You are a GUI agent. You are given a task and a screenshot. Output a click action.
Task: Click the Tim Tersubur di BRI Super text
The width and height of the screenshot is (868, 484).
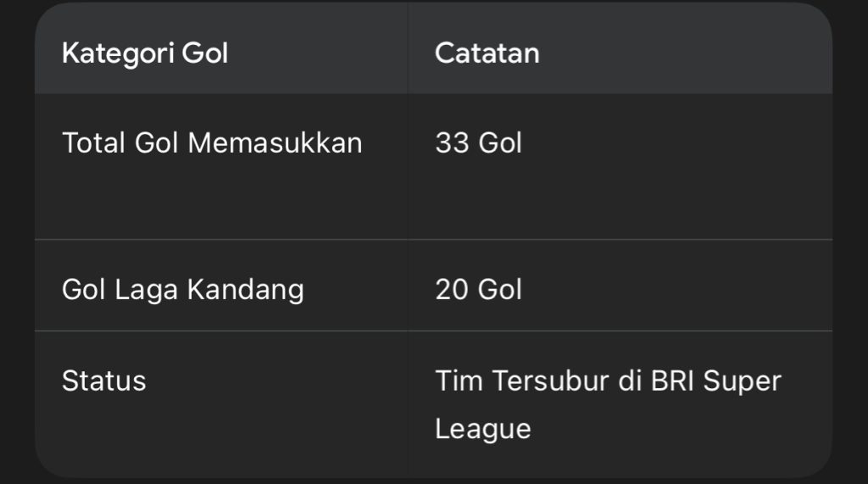click(607, 381)
